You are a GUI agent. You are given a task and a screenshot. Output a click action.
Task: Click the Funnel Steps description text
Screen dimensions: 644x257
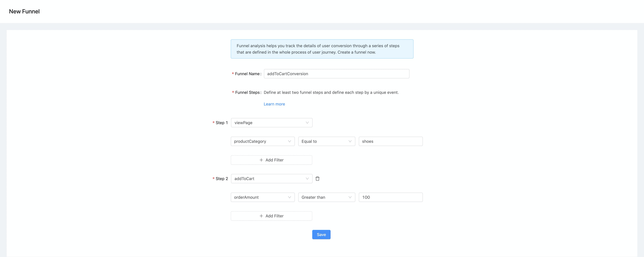pyautogui.click(x=331, y=92)
